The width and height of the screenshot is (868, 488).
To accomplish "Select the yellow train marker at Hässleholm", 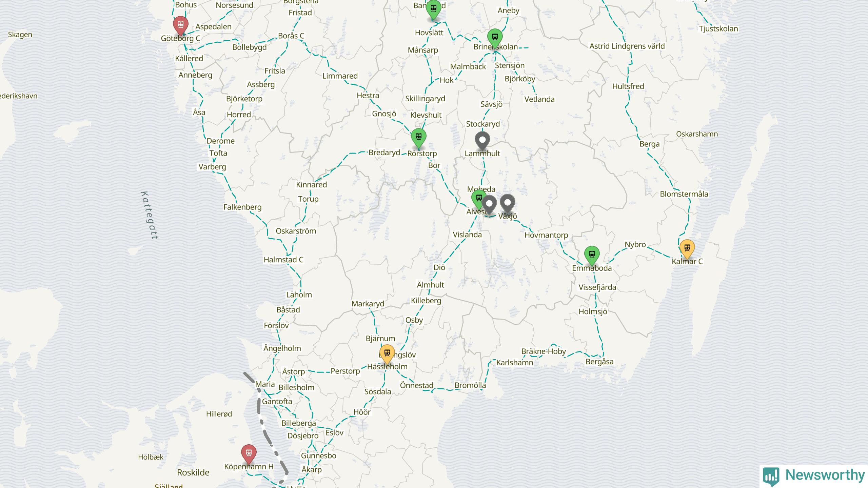I will point(387,354).
